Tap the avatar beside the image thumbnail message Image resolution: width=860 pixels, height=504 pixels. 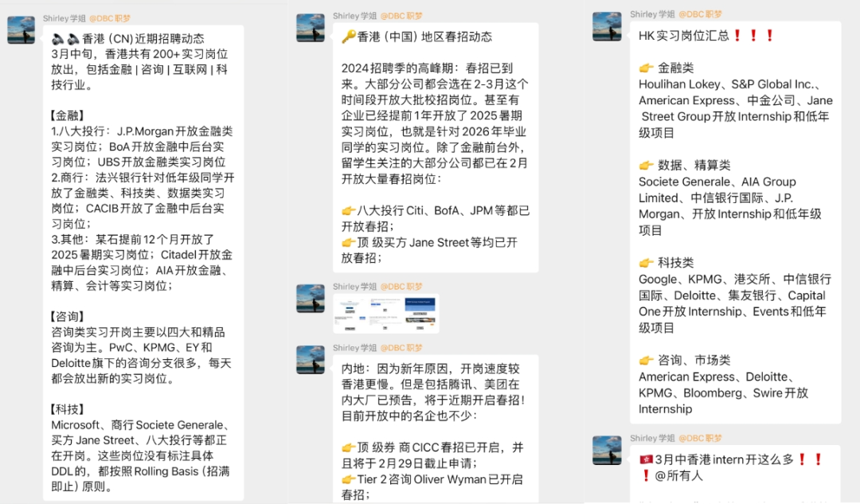pos(311,299)
